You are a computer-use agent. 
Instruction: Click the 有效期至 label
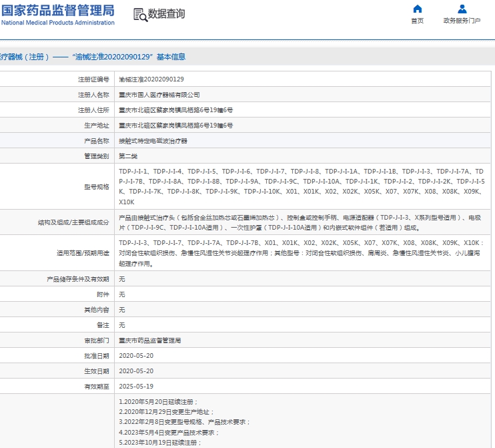pyautogui.click(x=97, y=387)
